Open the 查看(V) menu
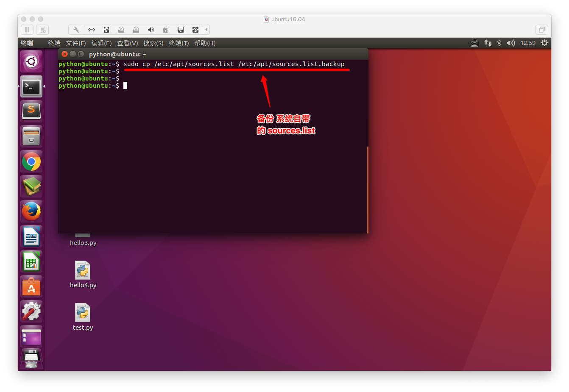 pyautogui.click(x=128, y=43)
